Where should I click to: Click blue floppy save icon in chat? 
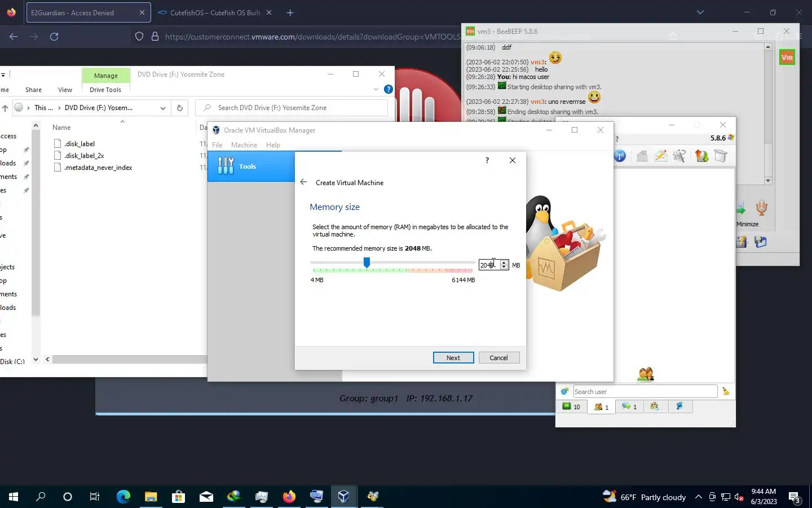click(760, 242)
